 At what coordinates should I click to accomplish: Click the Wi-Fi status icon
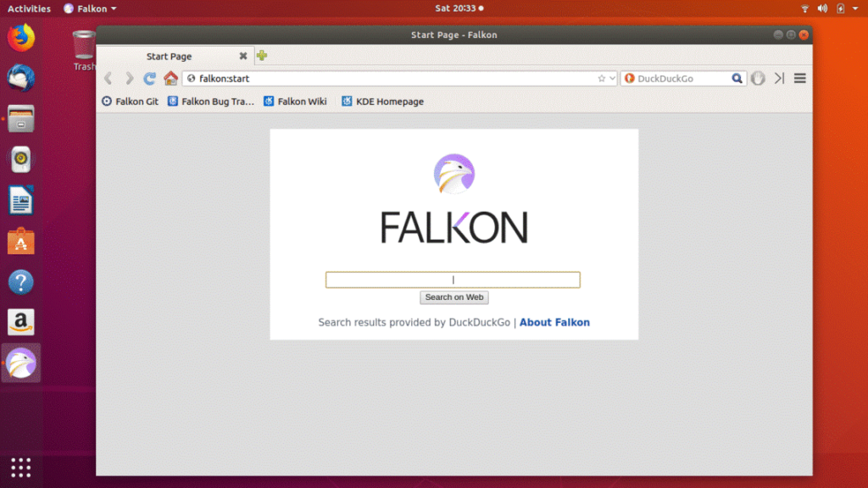click(805, 8)
